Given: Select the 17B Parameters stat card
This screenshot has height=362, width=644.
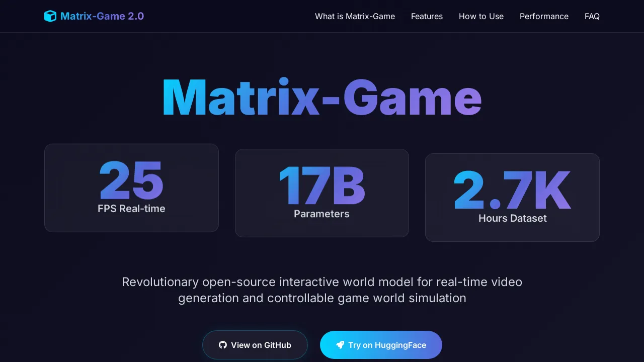Looking at the screenshot, I should coord(322,193).
